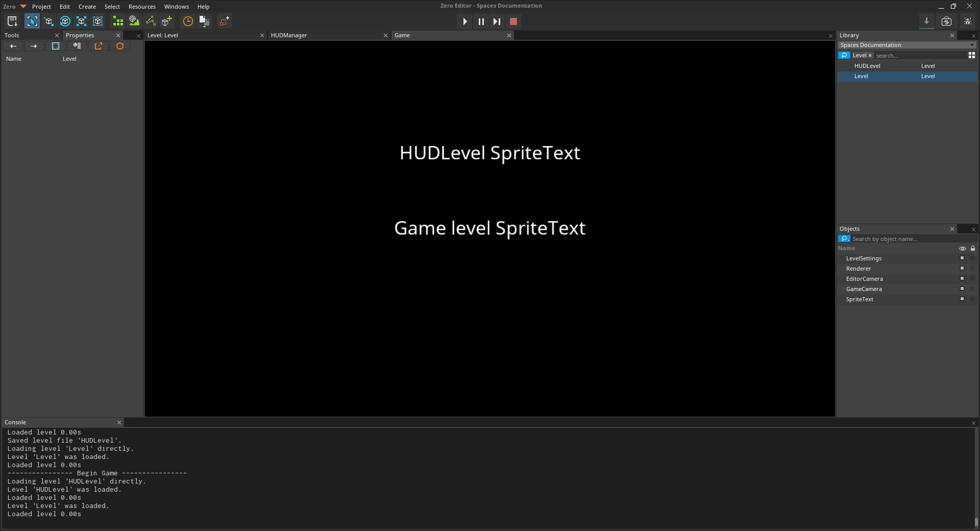Stop the game with red square
Screen dimensions: 980x531
(x=513, y=21)
